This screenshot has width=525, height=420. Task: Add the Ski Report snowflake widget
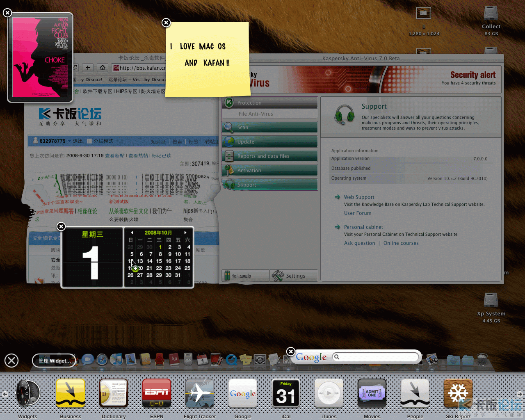(x=458, y=393)
